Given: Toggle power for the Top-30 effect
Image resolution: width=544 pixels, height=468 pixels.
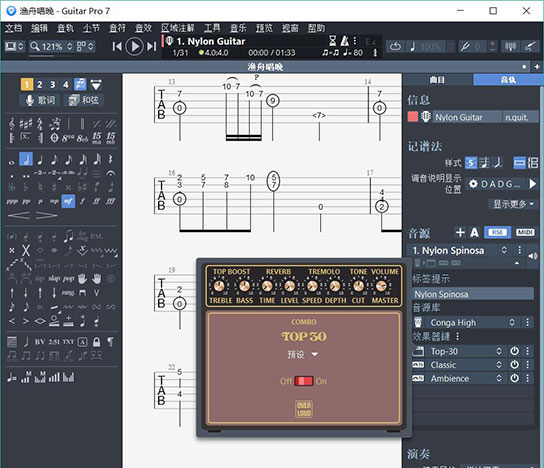Looking at the screenshot, I should point(514,351).
